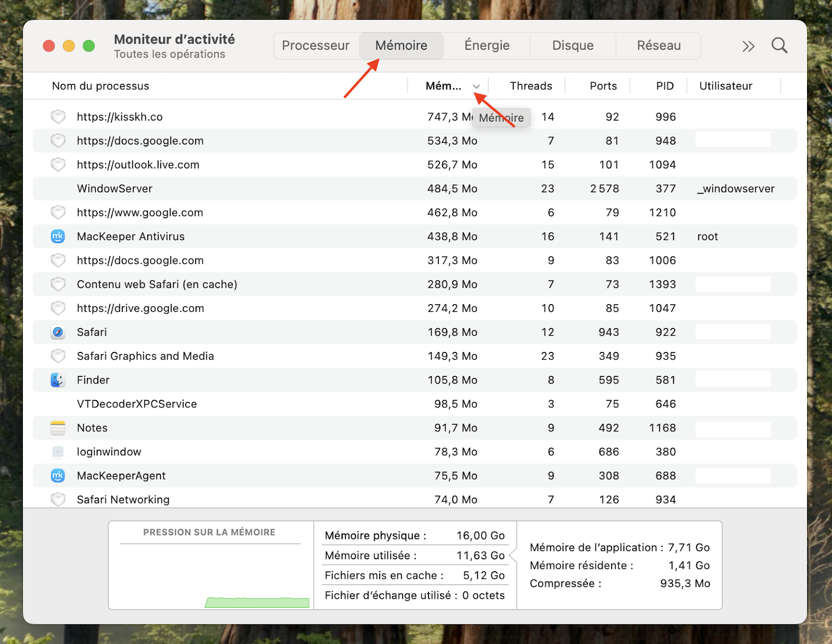Click the Safari web content shield icon beside kisskh.co
832x644 pixels.
(x=58, y=117)
